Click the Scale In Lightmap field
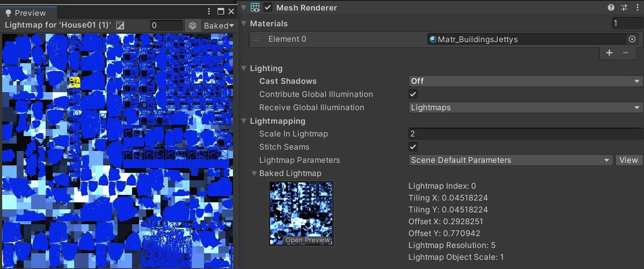 click(525, 133)
